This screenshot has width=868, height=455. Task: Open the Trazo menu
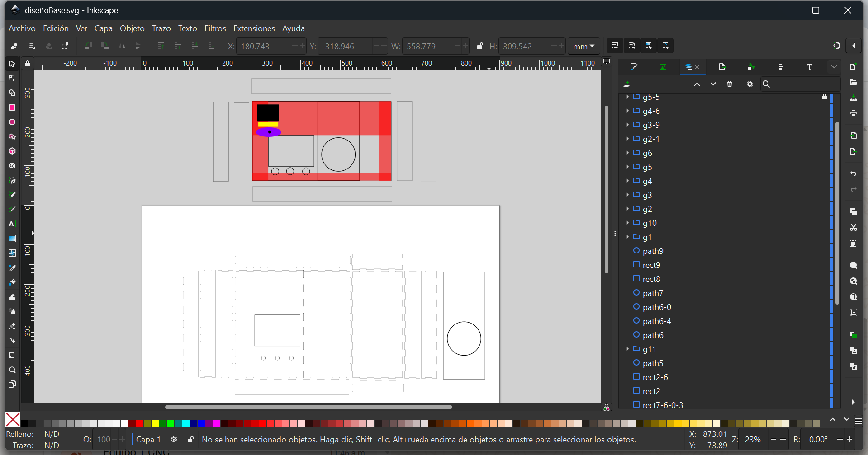(161, 28)
